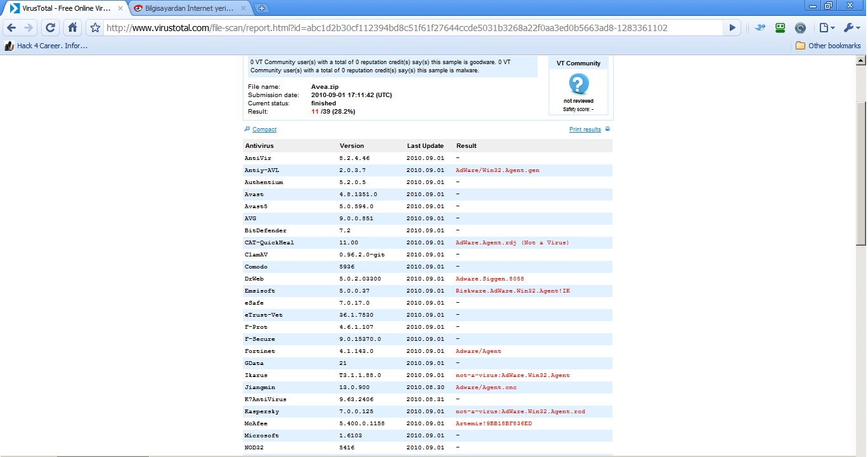Image resolution: width=868 pixels, height=457 pixels.
Task: Select the Adware.Siggen.8058 result
Action: [x=490, y=279]
